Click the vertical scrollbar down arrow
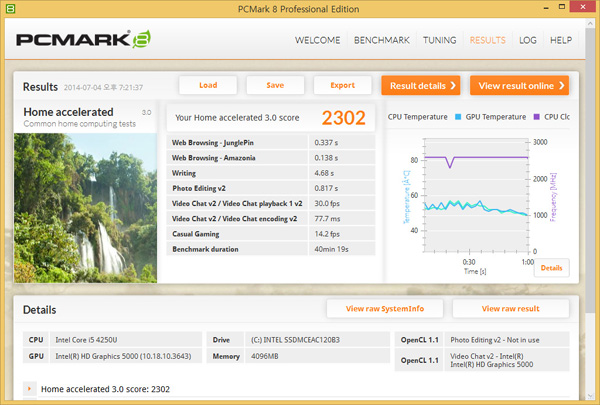 click(590, 396)
